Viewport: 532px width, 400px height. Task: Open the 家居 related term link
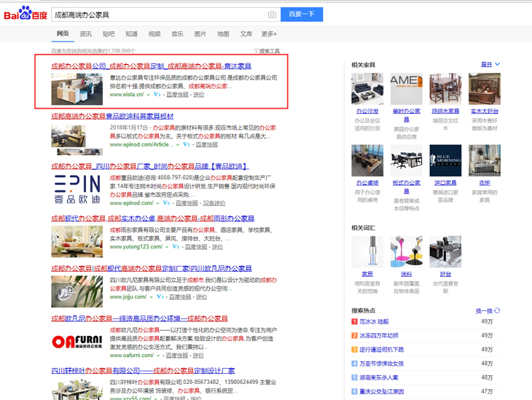367,274
